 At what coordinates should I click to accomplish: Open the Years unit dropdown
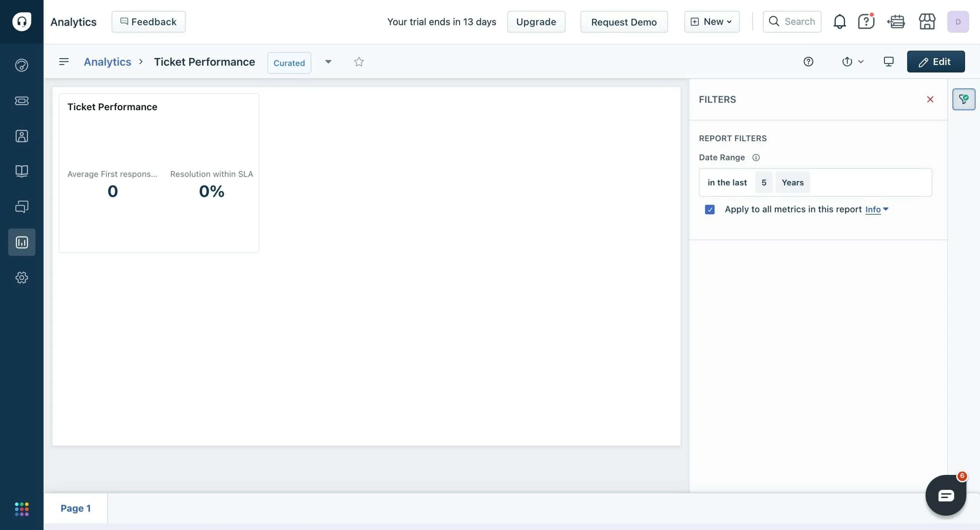pyautogui.click(x=792, y=183)
